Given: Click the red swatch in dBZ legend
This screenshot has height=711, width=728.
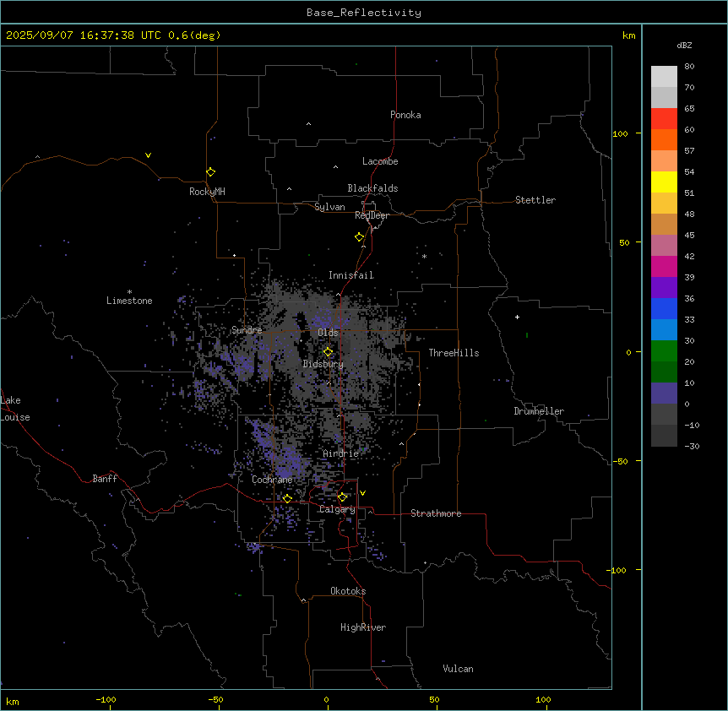Looking at the screenshot, I should click(664, 119).
